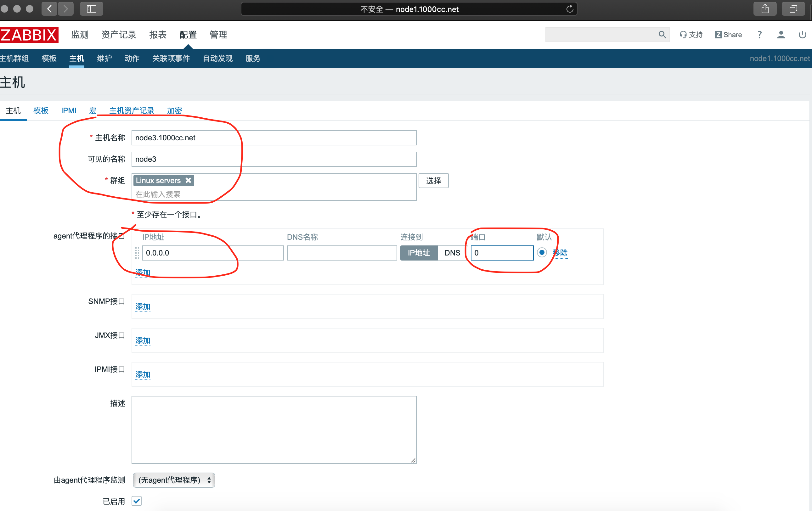Click the Zabbix logo
This screenshot has height=511, width=812.
[x=29, y=35]
